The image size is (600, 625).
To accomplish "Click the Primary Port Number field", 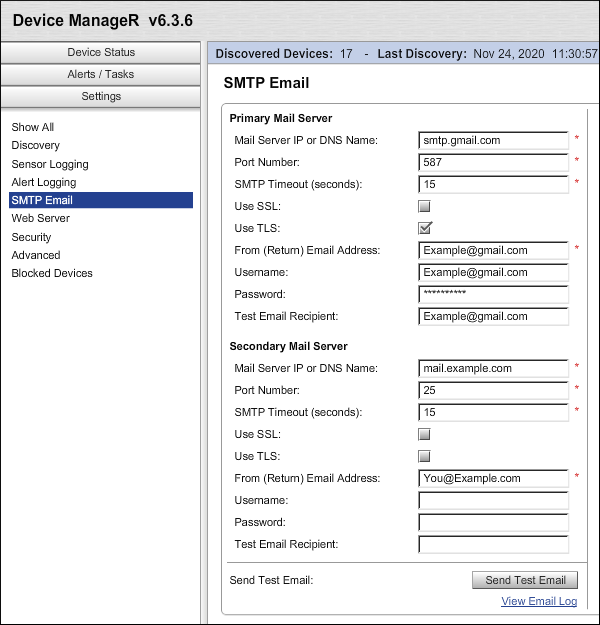I will (x=493, y=162).
